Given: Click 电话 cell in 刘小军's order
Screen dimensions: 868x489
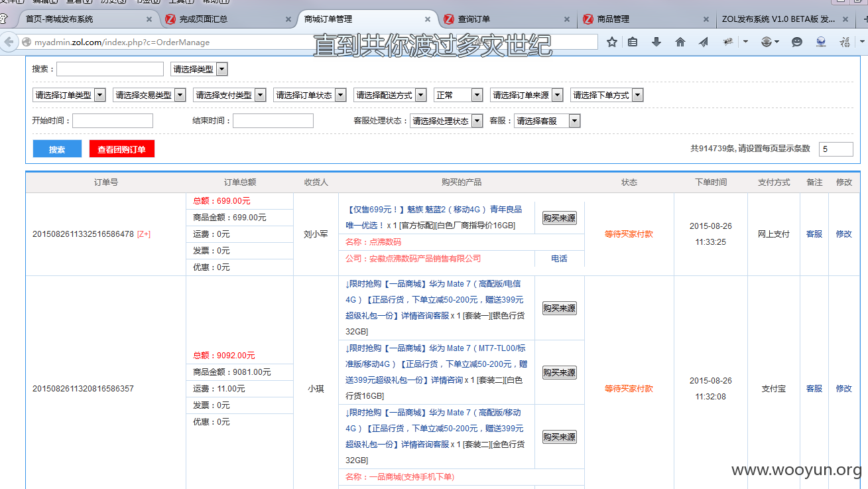Looking at the screenshot, I should (559, 259).
